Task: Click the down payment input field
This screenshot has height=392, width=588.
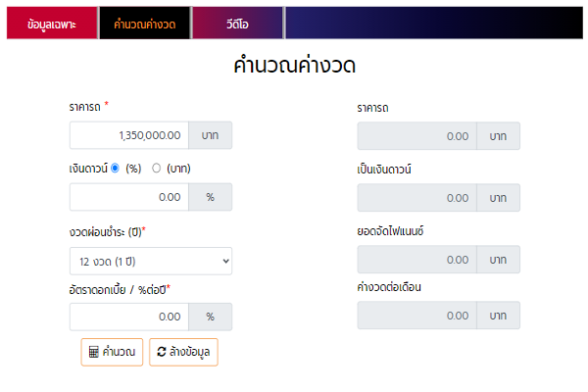Action: point(128,197)
